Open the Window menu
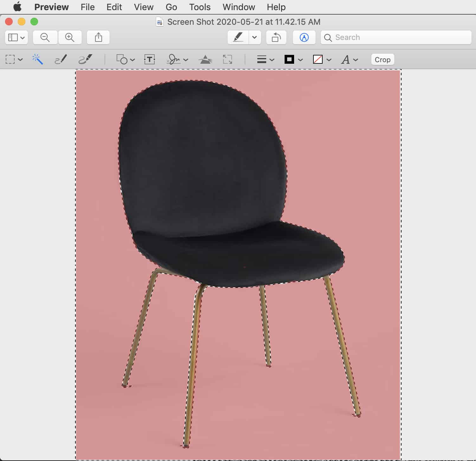 (x=239, y=7)
